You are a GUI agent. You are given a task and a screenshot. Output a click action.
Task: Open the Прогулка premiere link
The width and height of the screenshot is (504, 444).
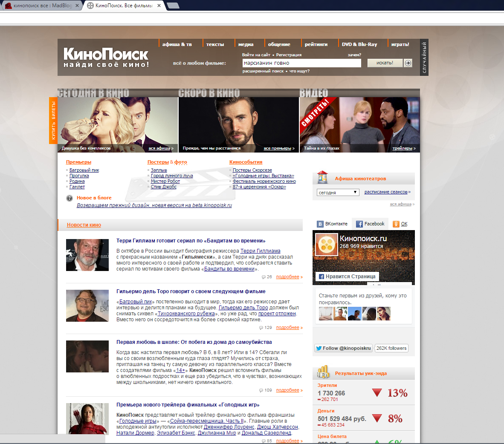(x=79, y=176)
